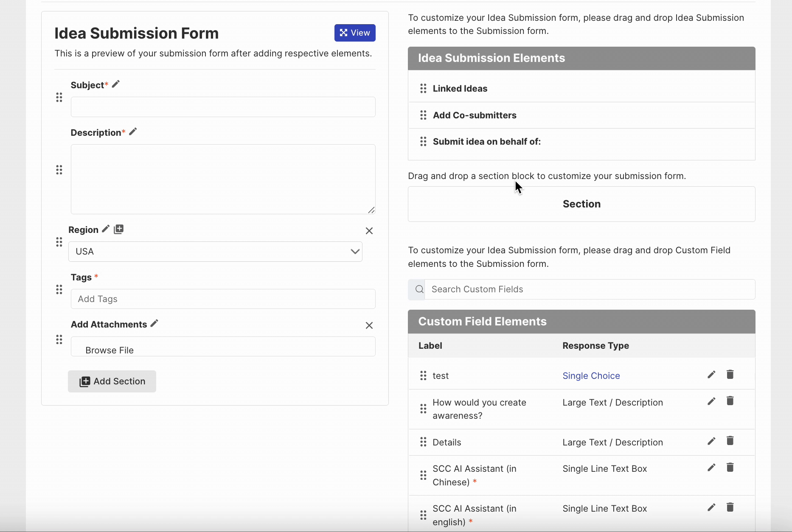The height and width of the screenshot is (532, 792).
Task: Click the drag handle beside Tags field
Action: point(59,290)
